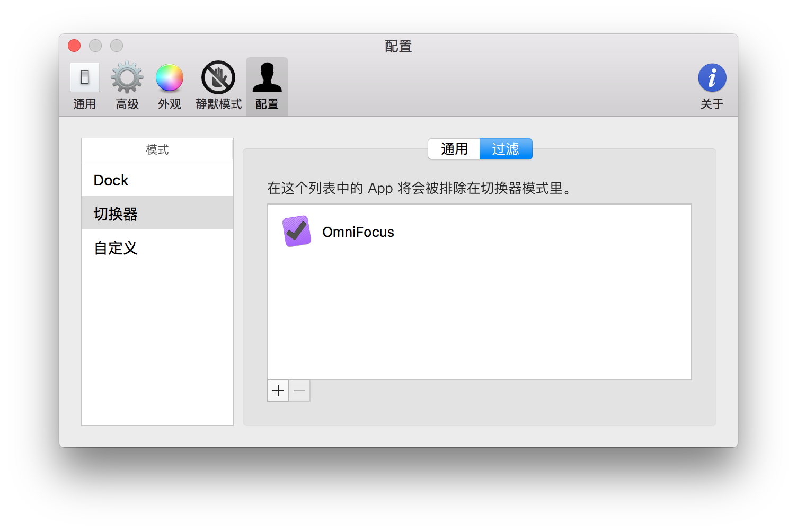Click the 模式 header in the sidebar

[157, 150]
